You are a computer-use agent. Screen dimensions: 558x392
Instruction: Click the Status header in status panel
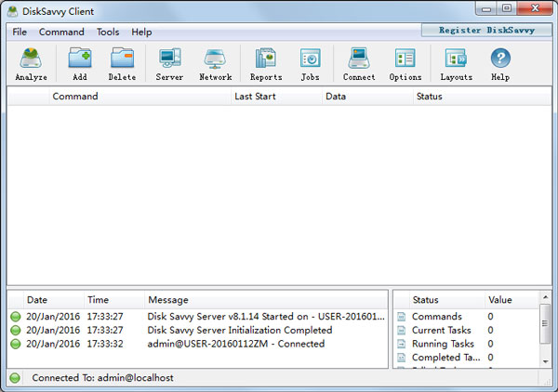(x=447, y=300)
